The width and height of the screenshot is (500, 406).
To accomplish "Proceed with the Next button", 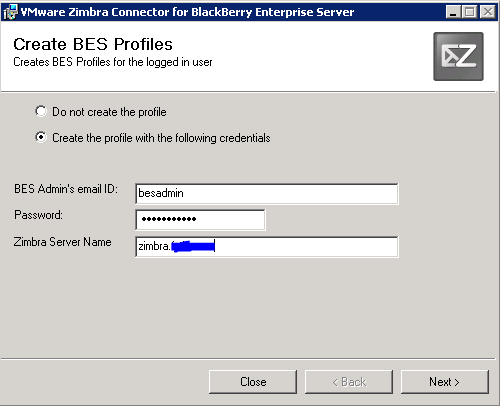I will click(445, 382).
